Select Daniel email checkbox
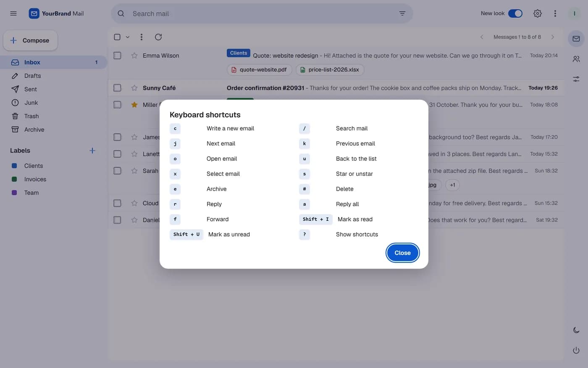The height and width of the screenshot is (368, 588). 117,220
